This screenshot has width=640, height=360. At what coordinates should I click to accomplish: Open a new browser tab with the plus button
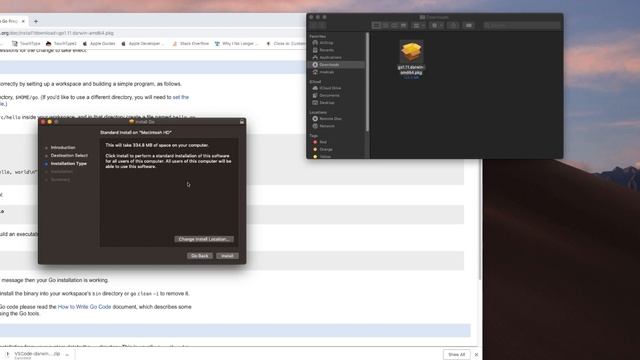36,21
